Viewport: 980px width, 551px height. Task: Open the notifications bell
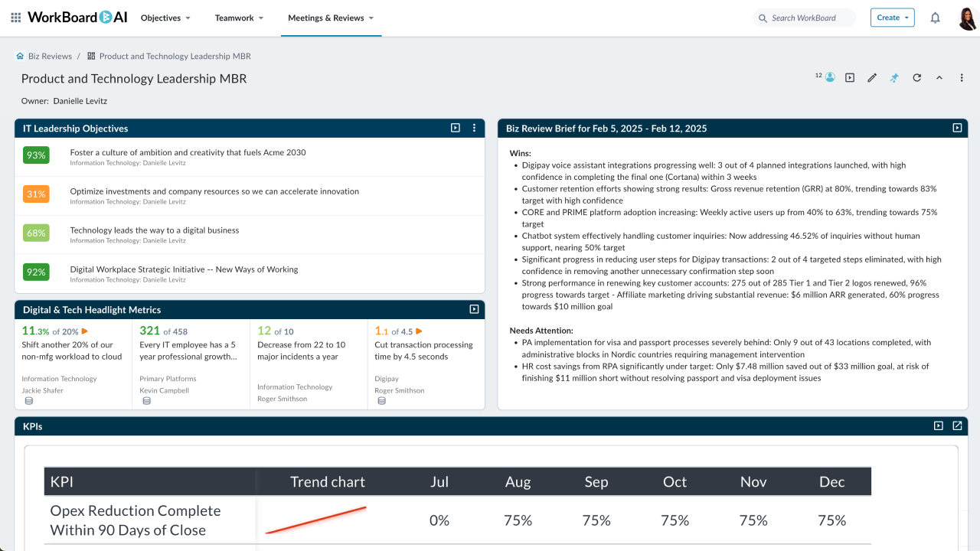coord(935,18)
